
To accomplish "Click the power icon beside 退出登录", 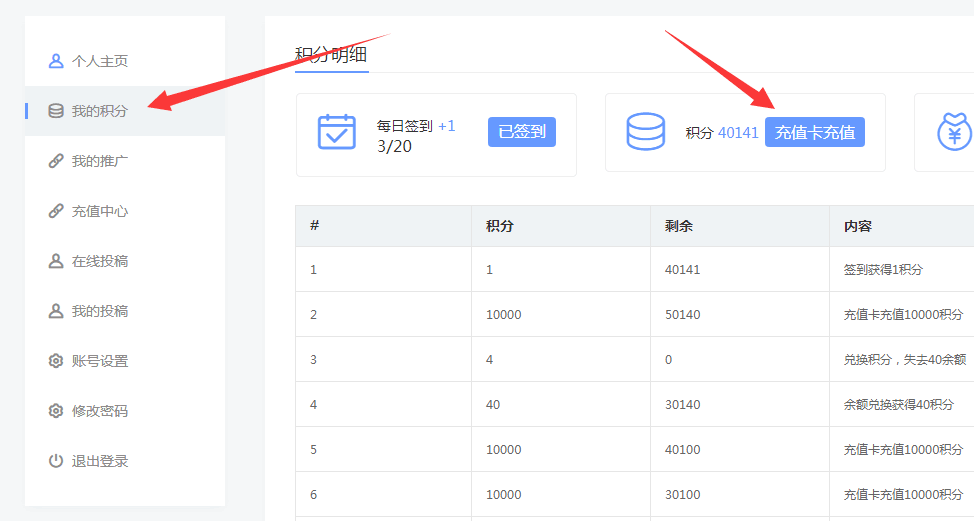I will tap(56, 461).
